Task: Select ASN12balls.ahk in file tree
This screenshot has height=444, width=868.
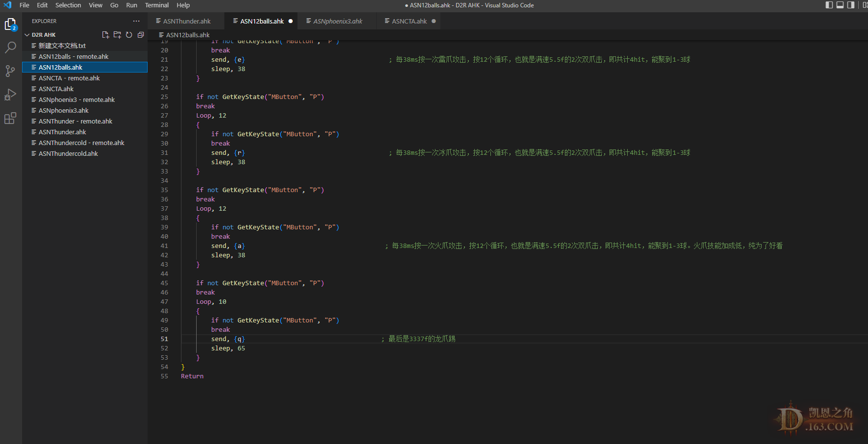Action: click(x=85, y=67)
